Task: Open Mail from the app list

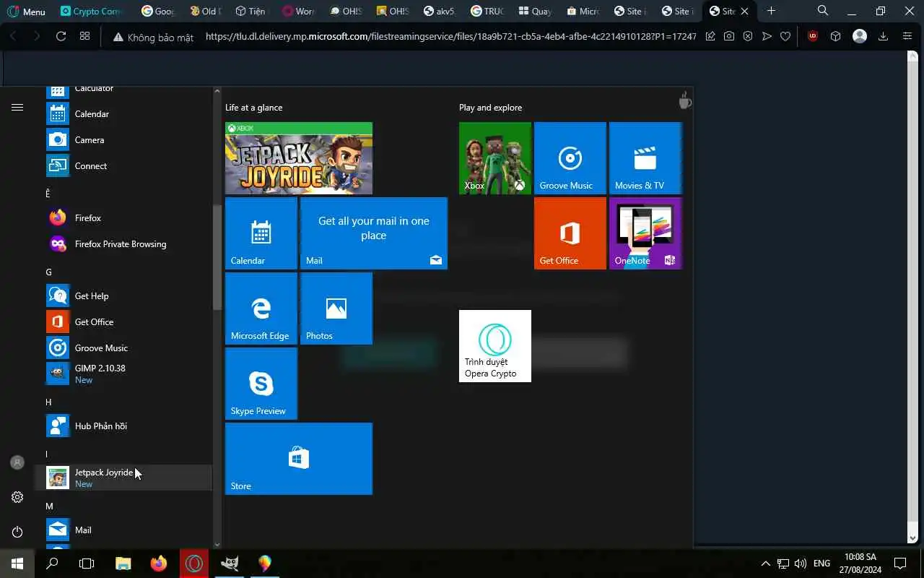Action: tap(123, 530)
